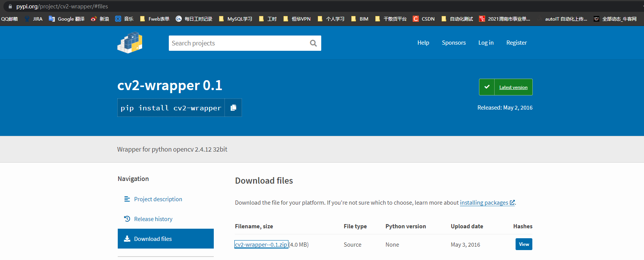Click the Wrapper for python opencv description
644x260 pixels.
172,149
